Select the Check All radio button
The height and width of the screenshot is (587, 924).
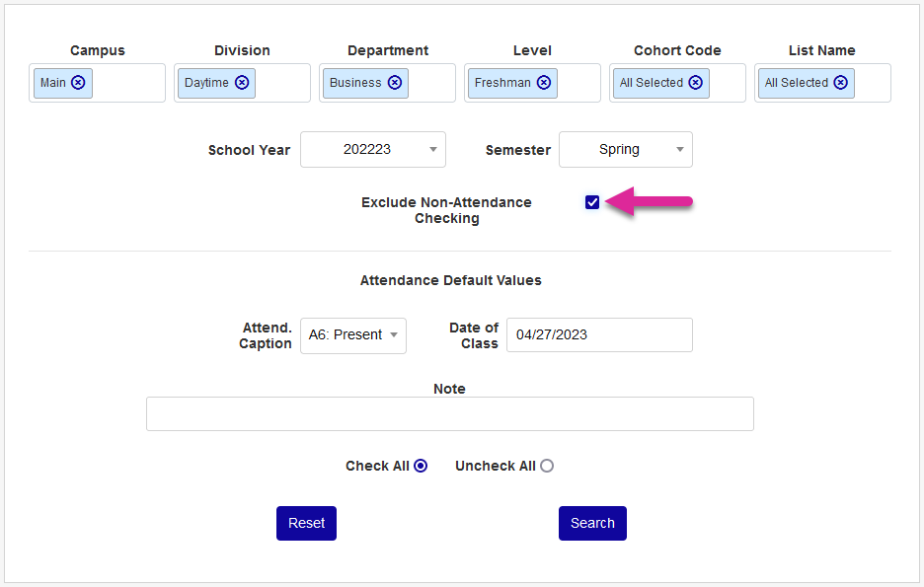pos(421,466)
